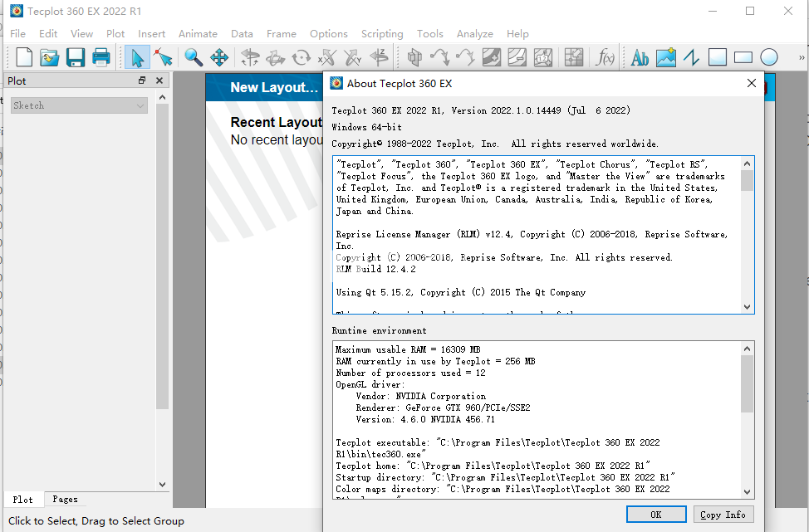This screenshot has width=809, height=532.
Task: Select the Translate pan tool
Action: click(x=219, y=57)
